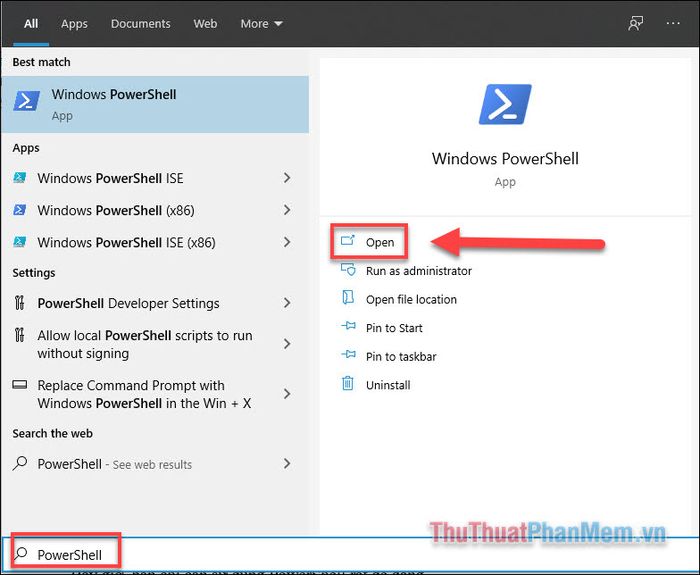The width and height of the screenshot is (700, 575).
Task: Choose Windows PowerShell (x86) result
Action: [155, 210]
